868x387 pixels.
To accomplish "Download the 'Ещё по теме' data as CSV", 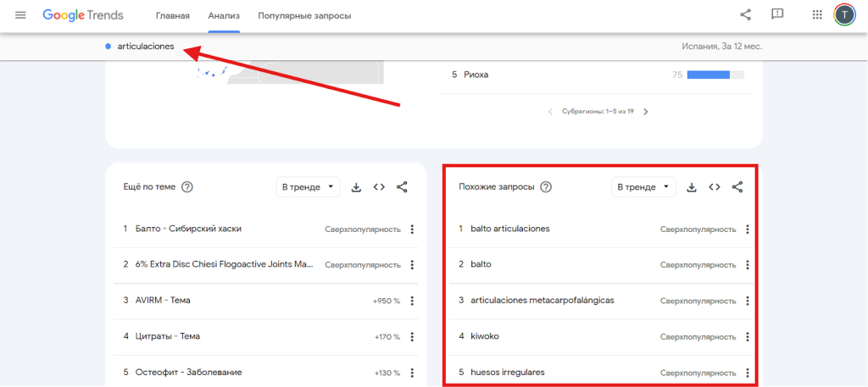I will 356,187.
